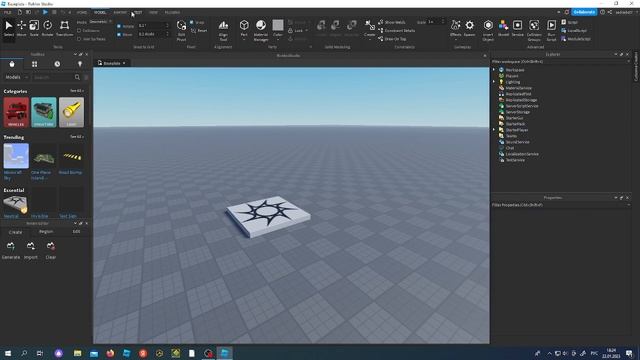Insert a new Script
The width and height of the screenshot is (640, 360).
point(570,22)
